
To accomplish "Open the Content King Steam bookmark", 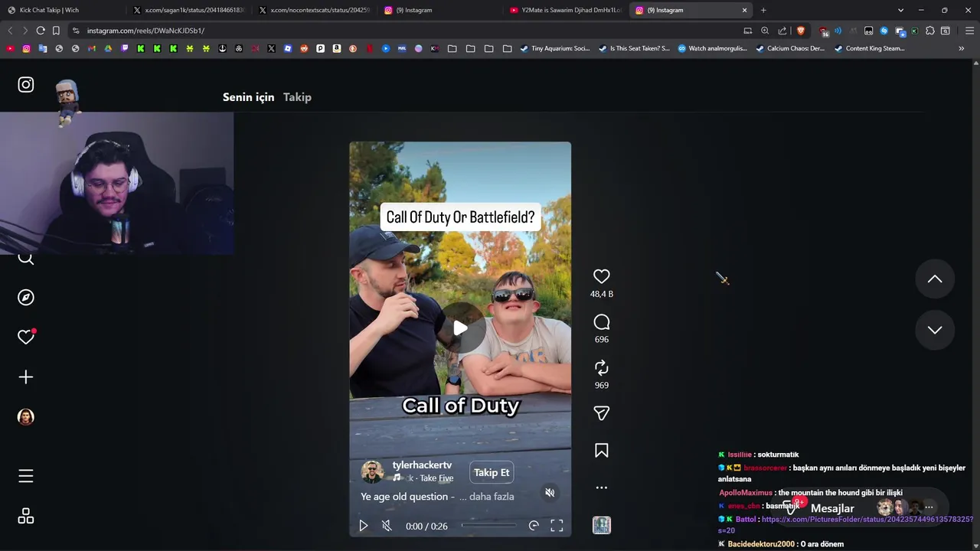I will [x=870, y=48].
